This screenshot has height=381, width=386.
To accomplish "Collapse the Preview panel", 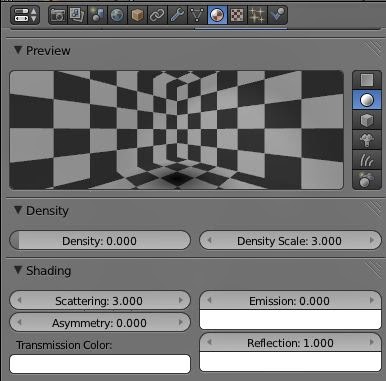I will coord(18,50).
